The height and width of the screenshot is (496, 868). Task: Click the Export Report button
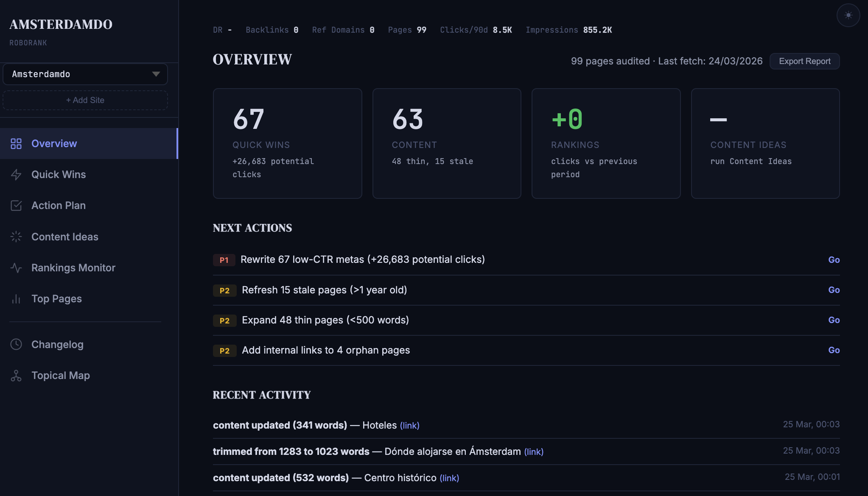804,61
